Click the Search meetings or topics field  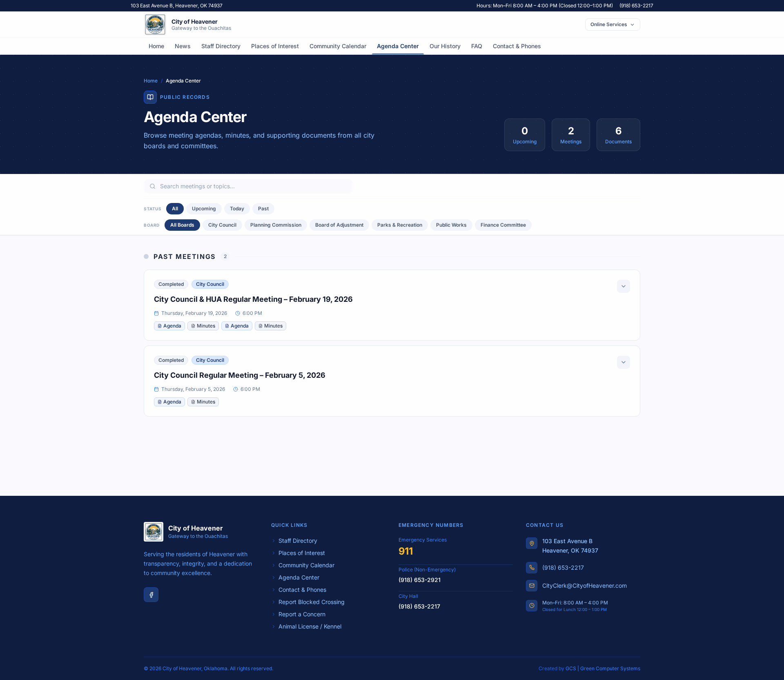248,186
